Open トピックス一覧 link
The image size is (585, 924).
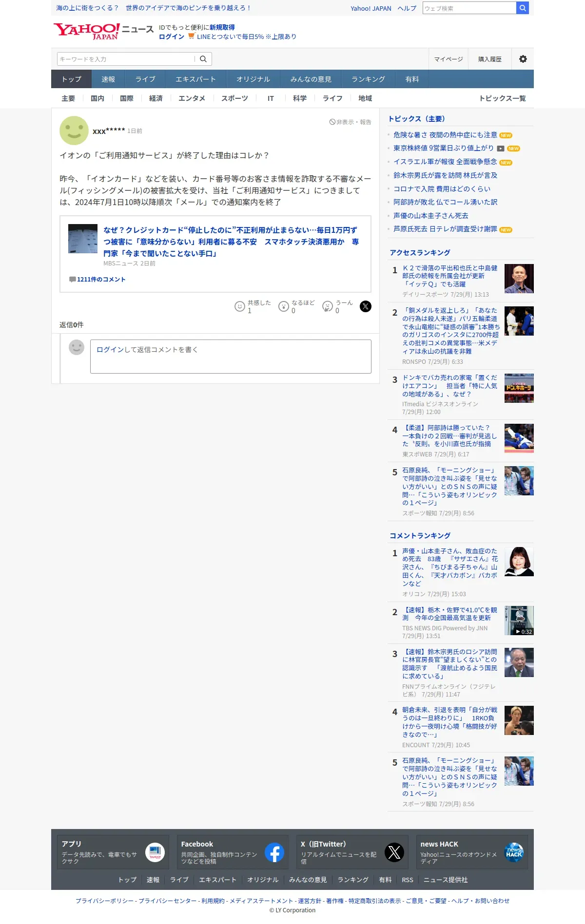point(503,98)
